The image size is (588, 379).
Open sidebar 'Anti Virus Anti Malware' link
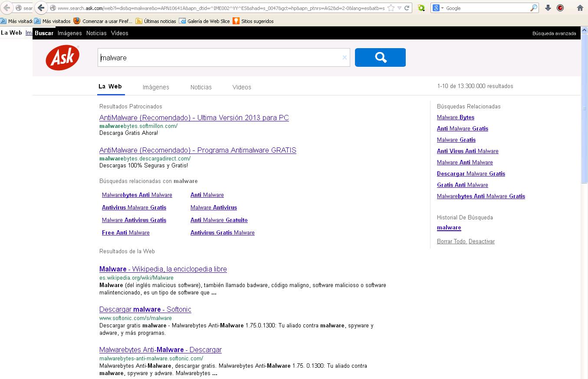click(468, 151)
